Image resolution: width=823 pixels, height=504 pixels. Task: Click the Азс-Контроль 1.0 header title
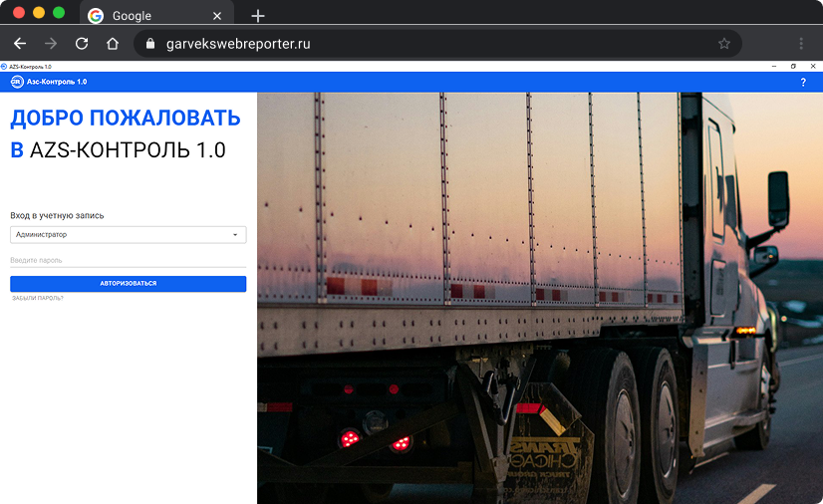(57, 82)
